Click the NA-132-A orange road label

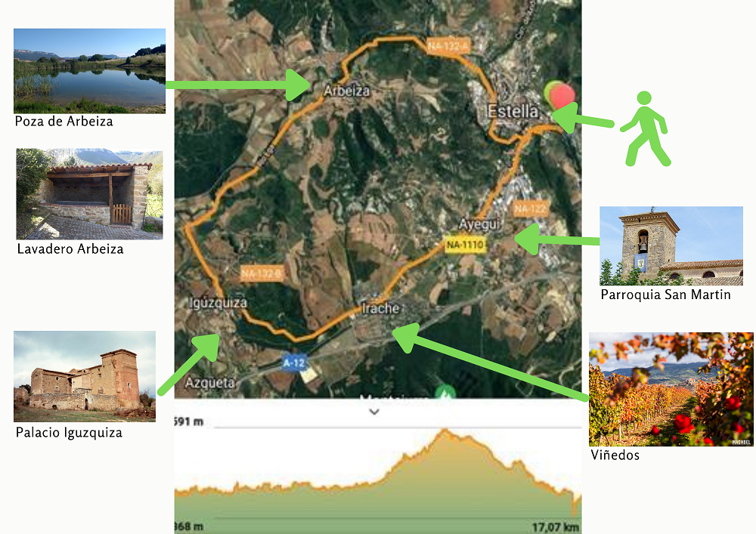click(448, 46)
